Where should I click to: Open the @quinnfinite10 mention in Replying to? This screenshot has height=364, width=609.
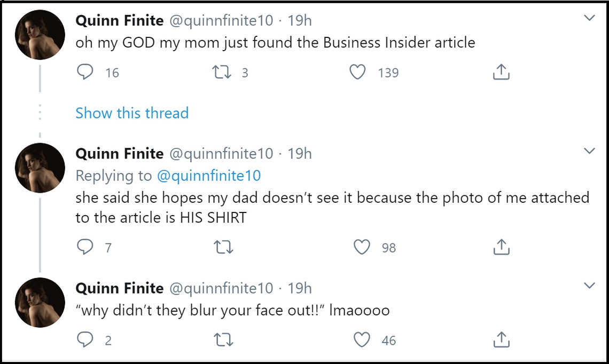tap(208, 176)
